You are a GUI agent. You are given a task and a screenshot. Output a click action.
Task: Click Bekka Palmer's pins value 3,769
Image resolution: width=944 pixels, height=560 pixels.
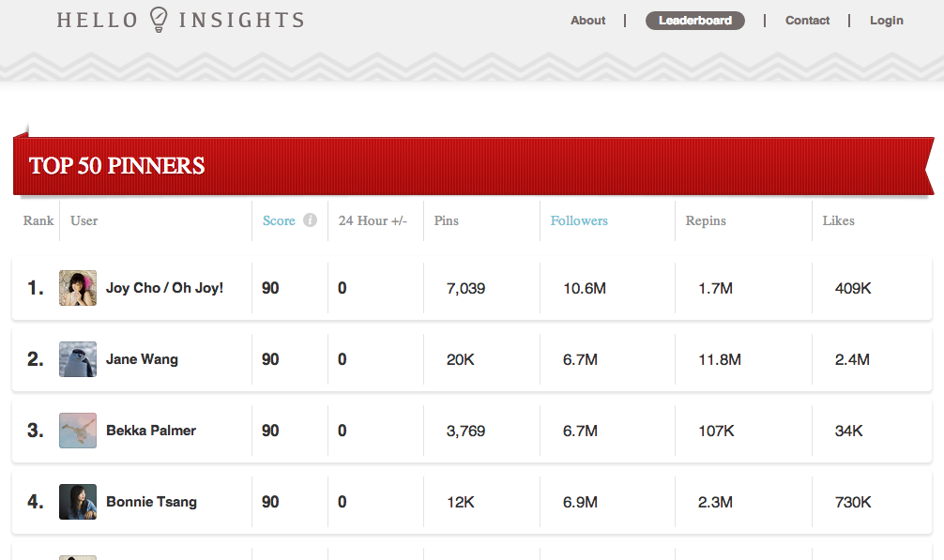coord(465,431)
